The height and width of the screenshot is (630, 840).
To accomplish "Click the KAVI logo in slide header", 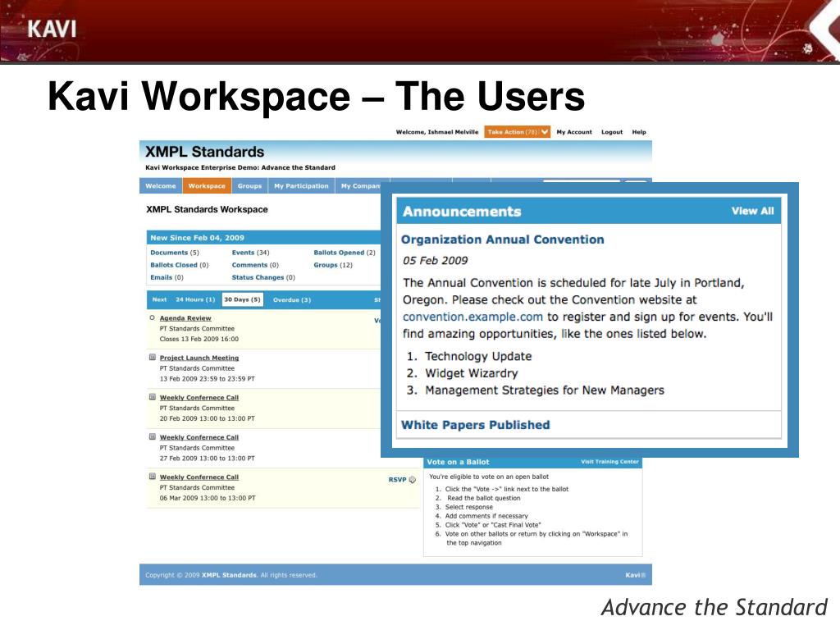I will (x=52, y=29).
